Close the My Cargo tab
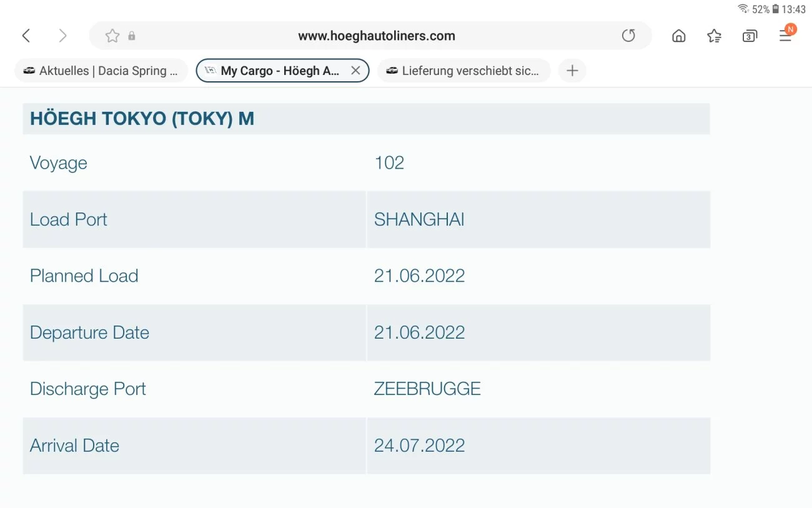812x508 pixels. 355,71
